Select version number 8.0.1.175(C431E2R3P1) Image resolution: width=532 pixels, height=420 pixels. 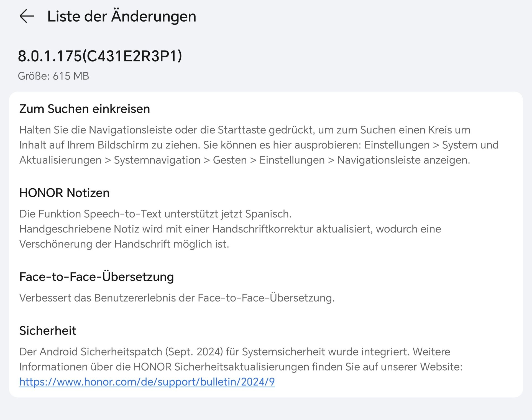coord(100,56)
